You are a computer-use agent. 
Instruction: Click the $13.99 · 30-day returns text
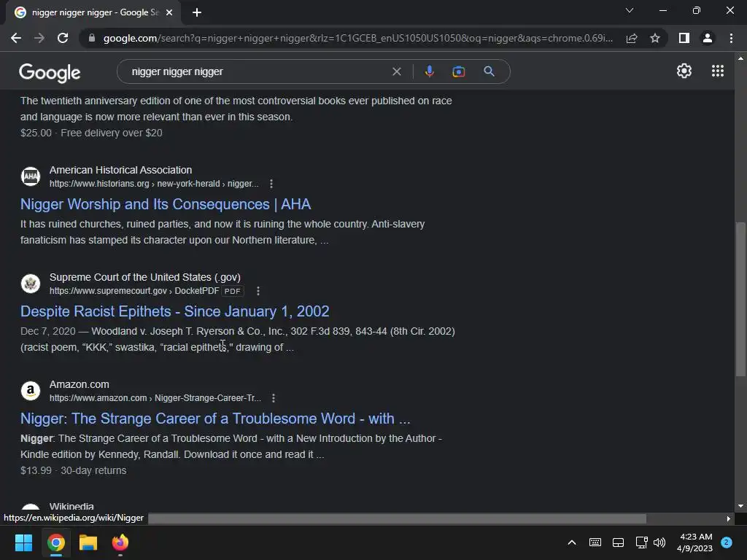tap(74, 470)
